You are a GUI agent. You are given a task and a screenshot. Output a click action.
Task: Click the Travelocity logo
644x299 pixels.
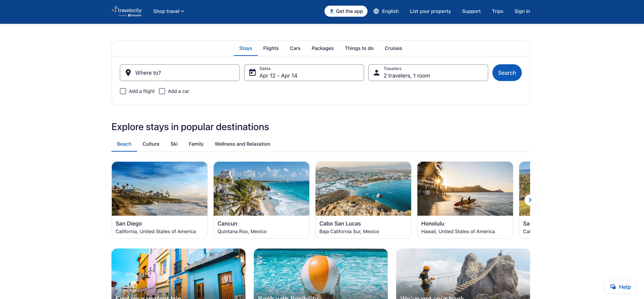[127, 11]
